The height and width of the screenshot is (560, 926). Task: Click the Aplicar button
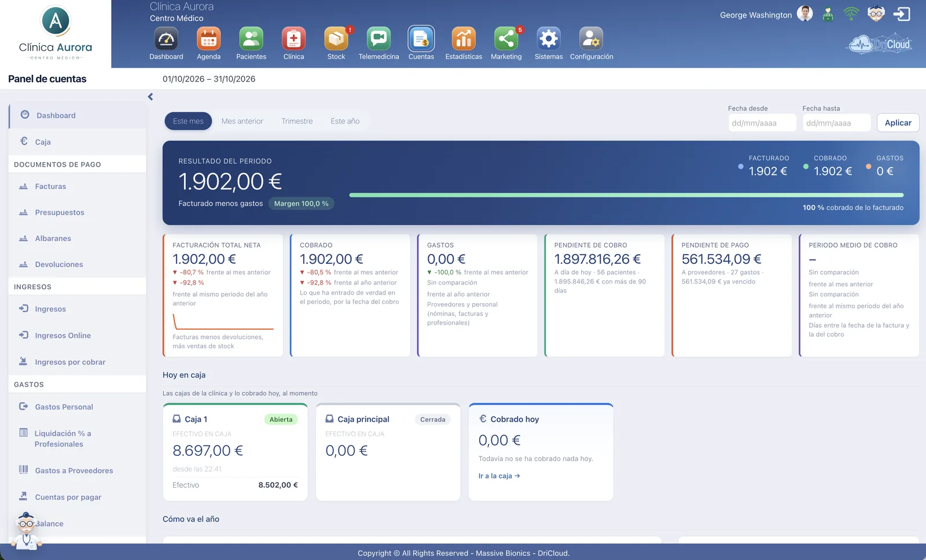tap(898, 123)
